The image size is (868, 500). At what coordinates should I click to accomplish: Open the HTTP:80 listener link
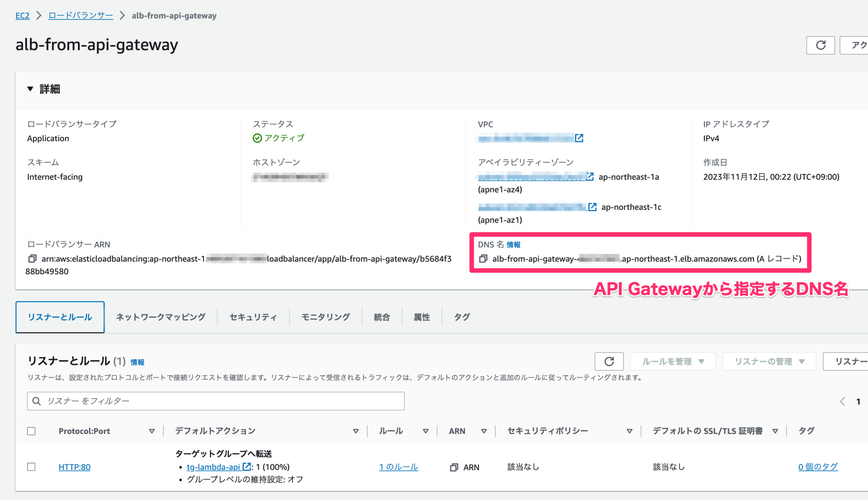coord(75,467)
